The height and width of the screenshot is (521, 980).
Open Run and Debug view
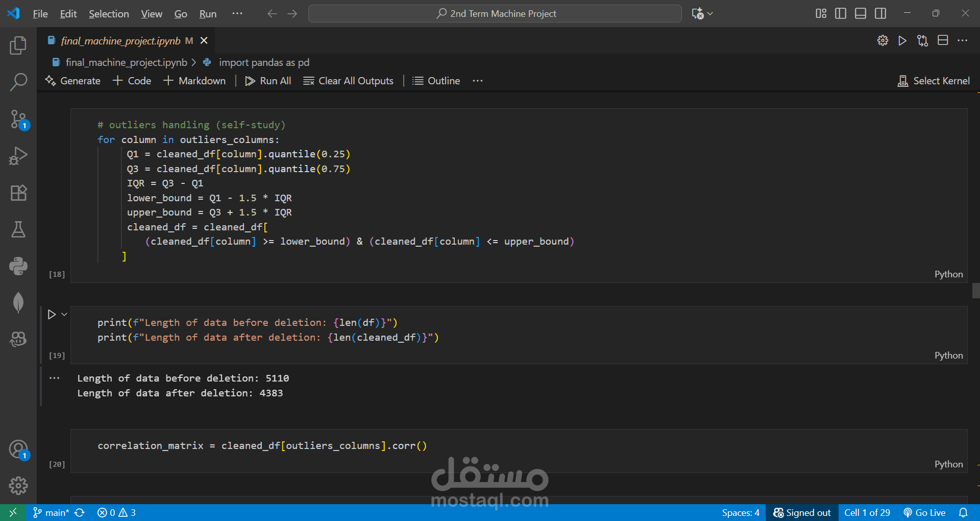[18, 156]
